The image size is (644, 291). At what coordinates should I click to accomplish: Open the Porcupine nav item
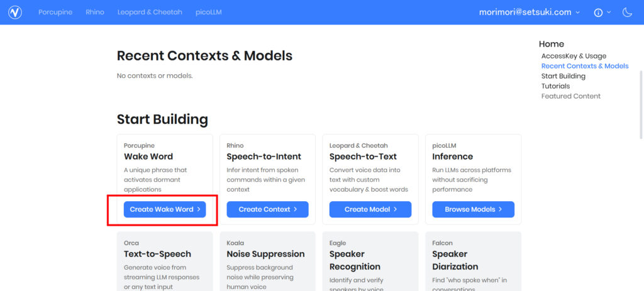tap(55, 13)
